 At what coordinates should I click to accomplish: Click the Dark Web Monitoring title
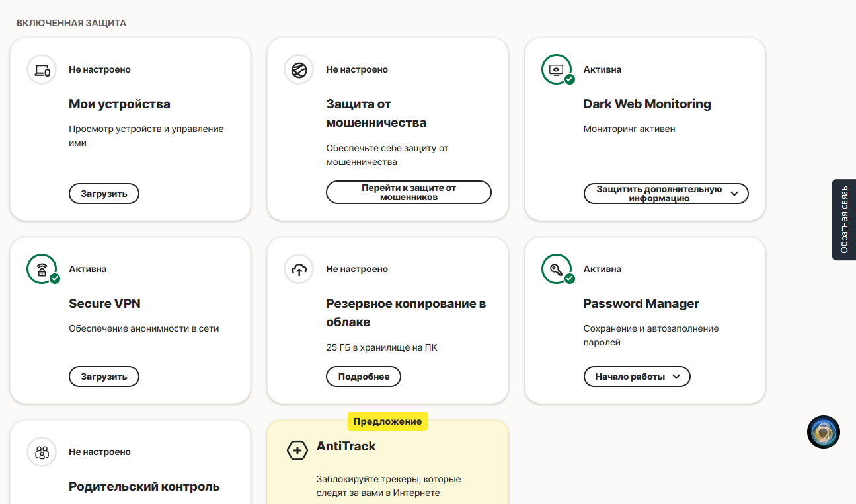tap(647, 104)
